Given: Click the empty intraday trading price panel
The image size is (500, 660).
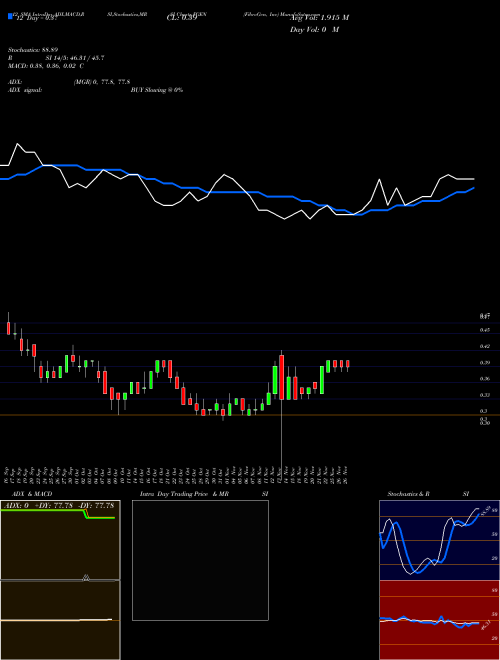Looking at the screenshot, I should point(200,560).
